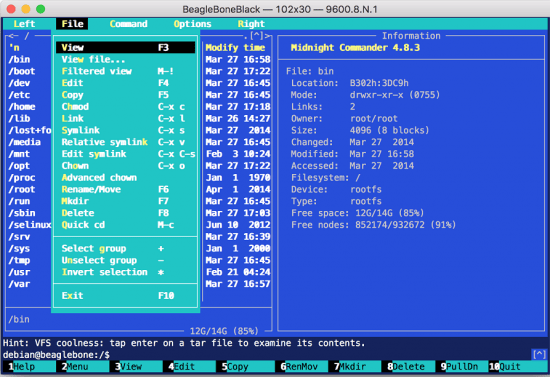Select Filtered view menu entry

pos(125,71)
